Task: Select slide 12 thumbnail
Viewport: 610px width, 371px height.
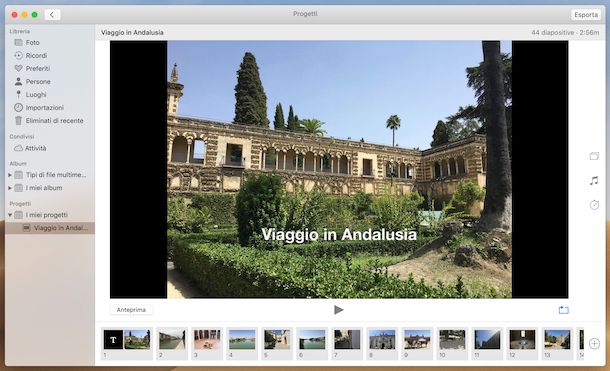Action: (522, 340)
